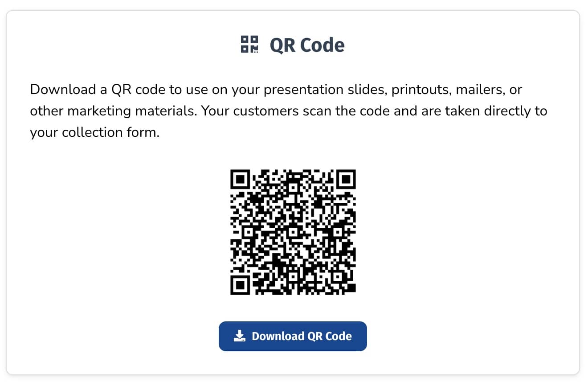Click the QR code's top-right finder square
Viewport: 588px width, 386px height.
point(346,179)
